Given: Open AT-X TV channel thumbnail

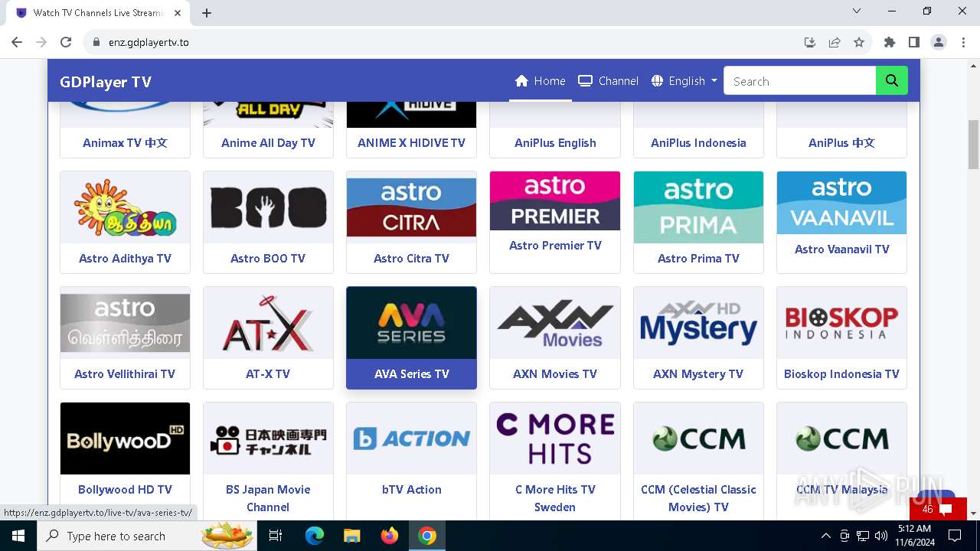Looking at the screenshot, I should pos(268,323).
